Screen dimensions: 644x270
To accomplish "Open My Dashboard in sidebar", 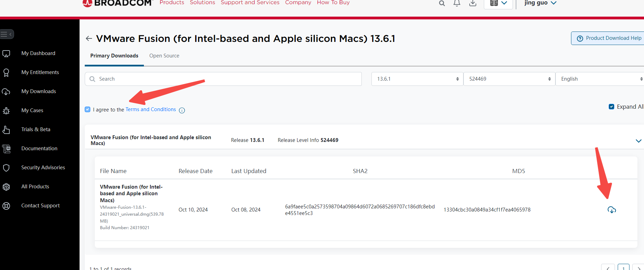I will 38,53.
